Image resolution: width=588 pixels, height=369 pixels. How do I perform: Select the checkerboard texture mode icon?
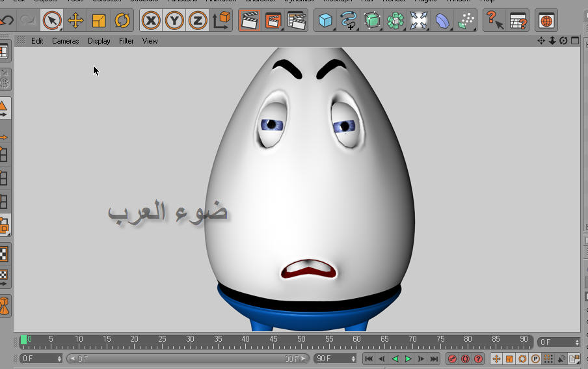(4, 254)
